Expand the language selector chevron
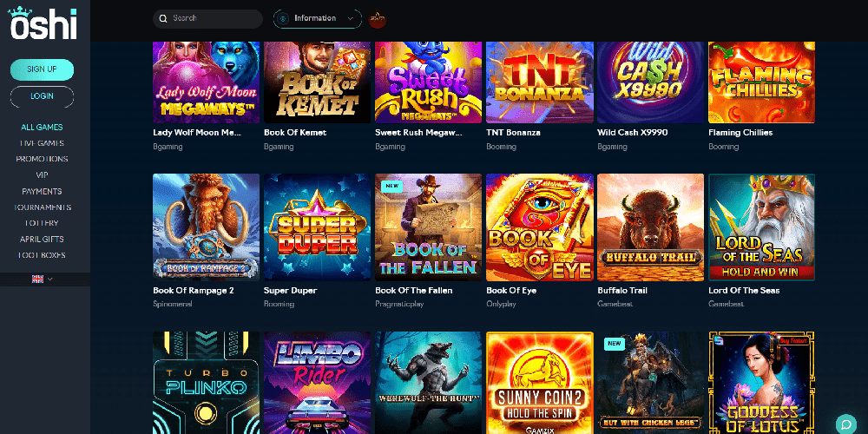868x434 pixels. click(x=50, y=279)
